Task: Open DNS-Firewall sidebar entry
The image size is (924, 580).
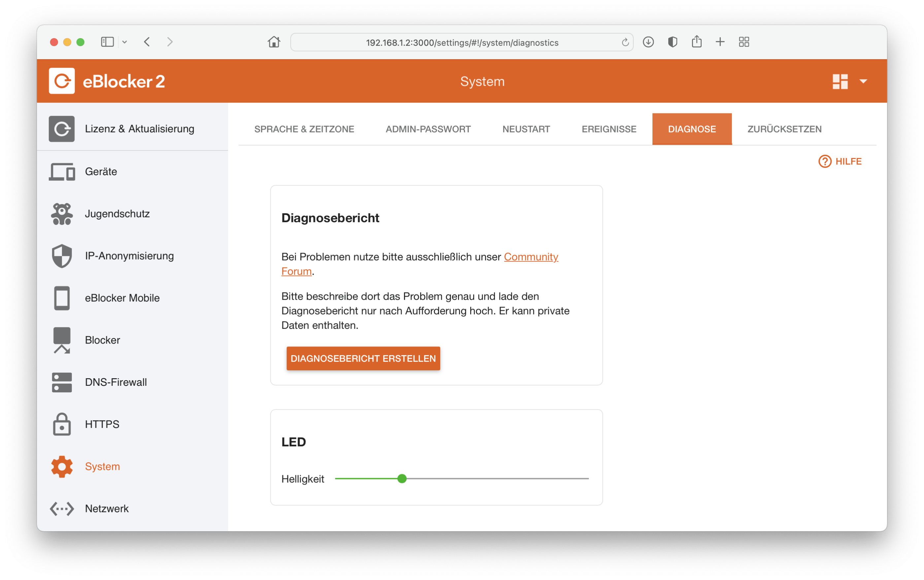Action: pos(132,382)
